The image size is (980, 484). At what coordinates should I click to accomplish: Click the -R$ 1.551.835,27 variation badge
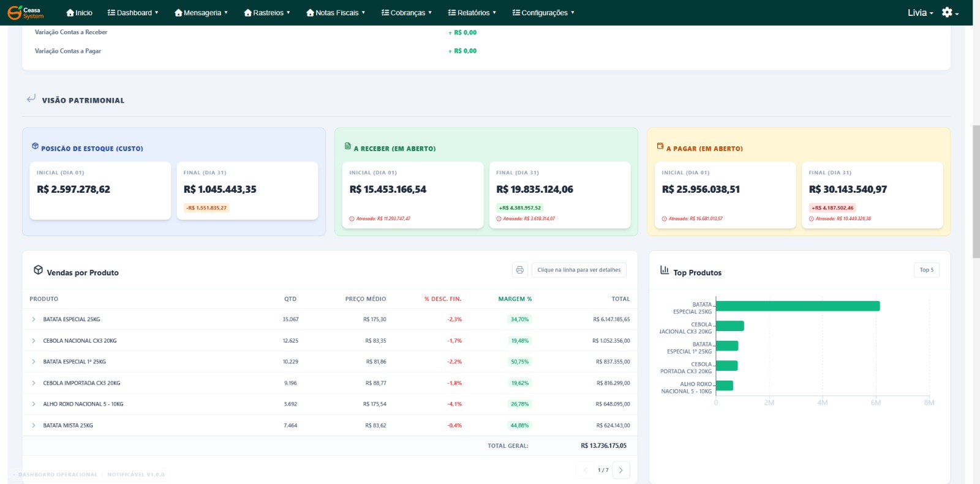click(x=206, y=208)
